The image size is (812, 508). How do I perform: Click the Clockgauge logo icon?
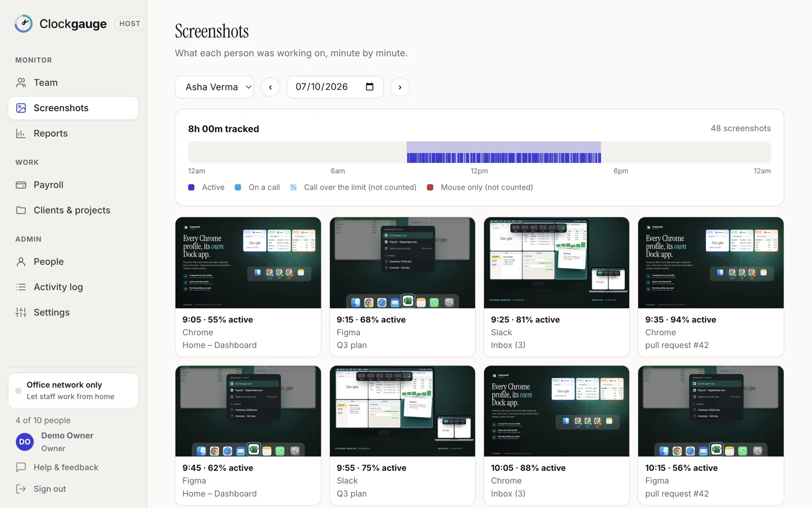coord(23,23)
